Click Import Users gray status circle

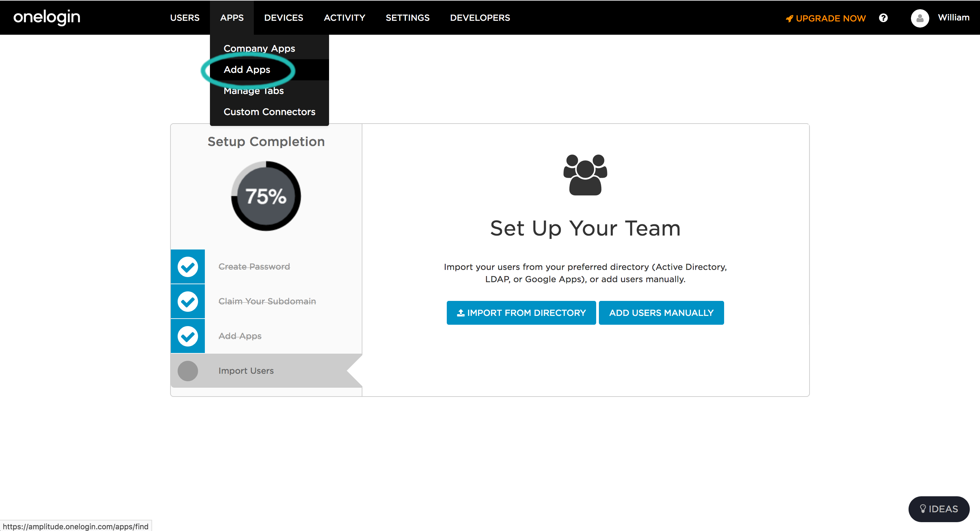pyautogui.click(x=187, y=371)
